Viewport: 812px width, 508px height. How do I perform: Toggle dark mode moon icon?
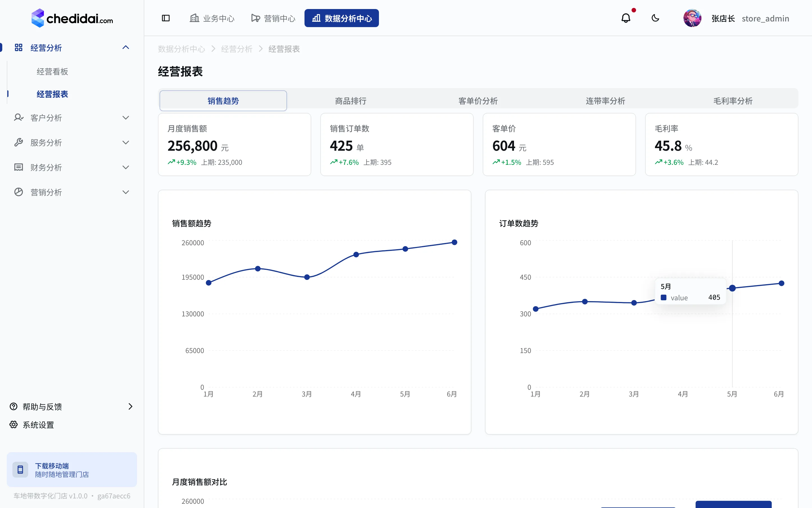coord(655,18)
